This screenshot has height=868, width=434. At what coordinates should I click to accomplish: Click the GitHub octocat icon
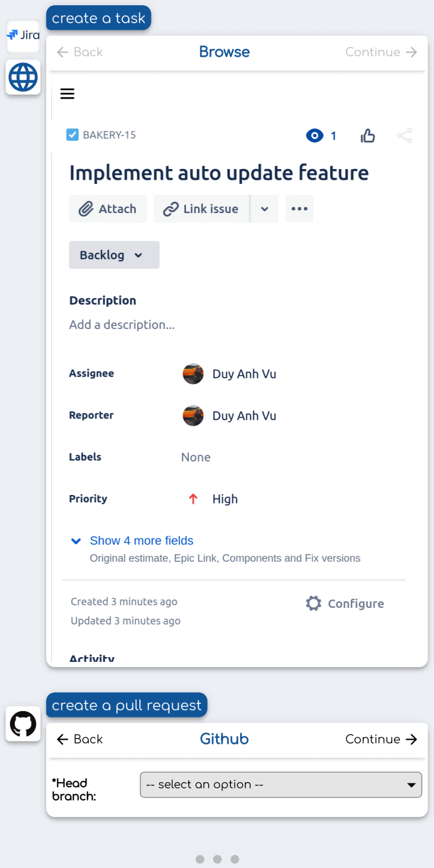pos(23,724)
